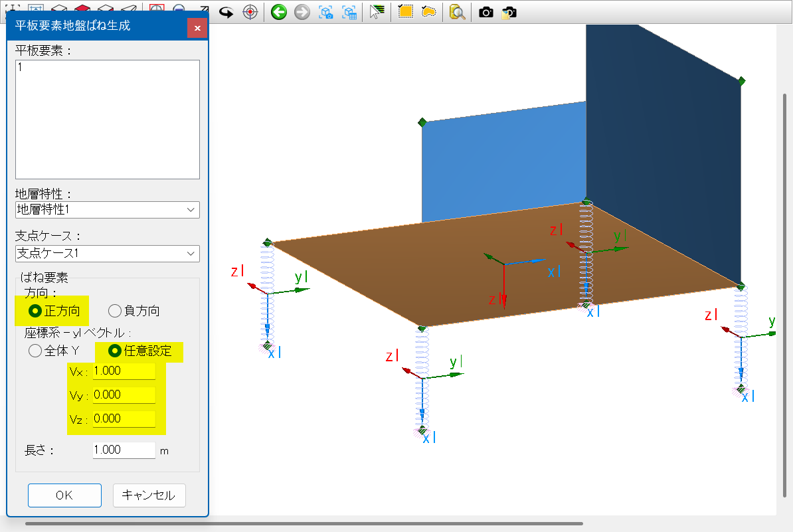This screenshot has height=532, width=793.
Task: Click the キャンセル button
Action: point(149,495)
